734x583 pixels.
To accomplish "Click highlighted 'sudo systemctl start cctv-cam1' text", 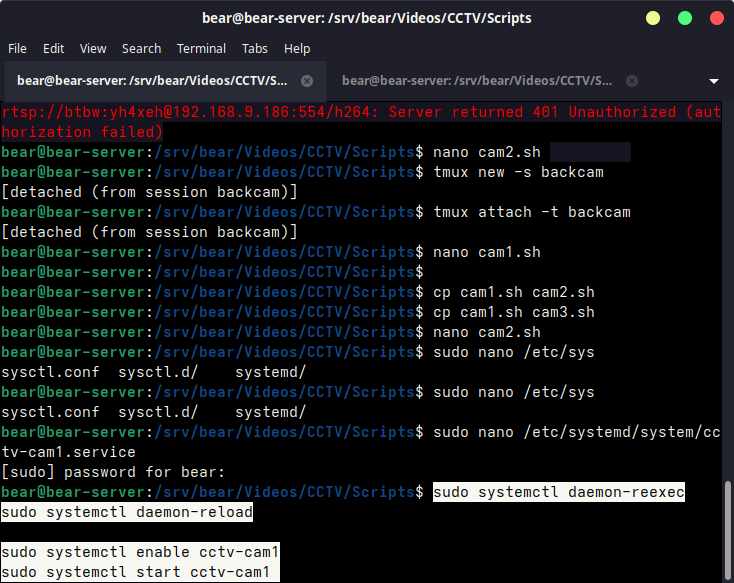I will pos(136,572).
